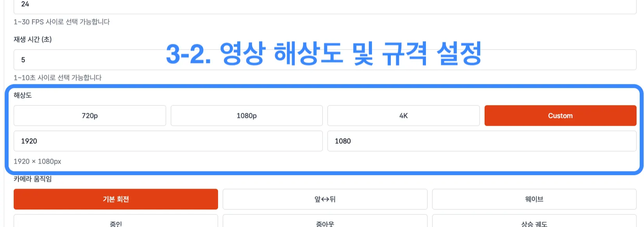Choose the 웨이브 camera movement
The height and width of the screenshot is (227, 644).
pyautogui.click(x=534, y=199)
